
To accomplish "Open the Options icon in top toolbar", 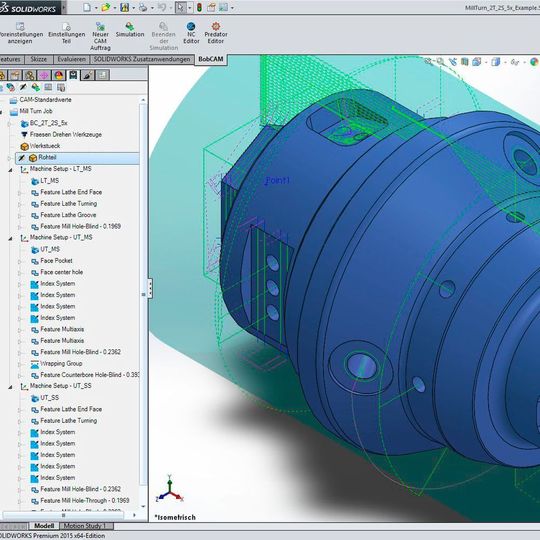I will click(x=223, y=7).
